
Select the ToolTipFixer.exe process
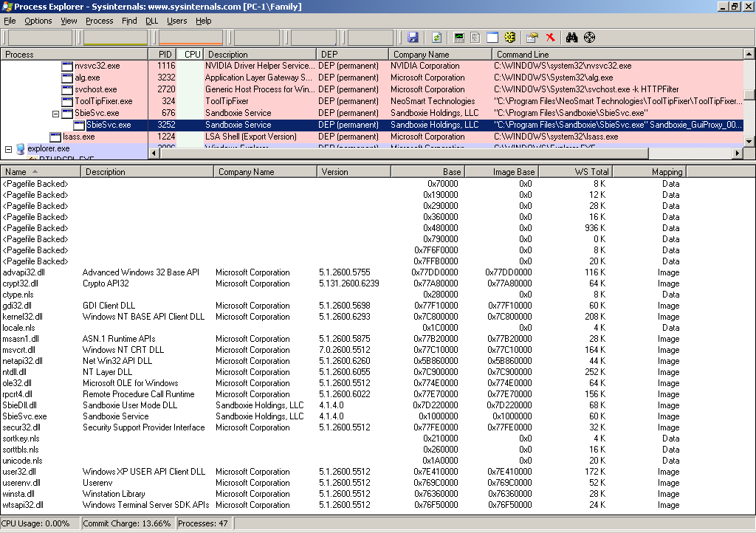[x=372, y=101]
